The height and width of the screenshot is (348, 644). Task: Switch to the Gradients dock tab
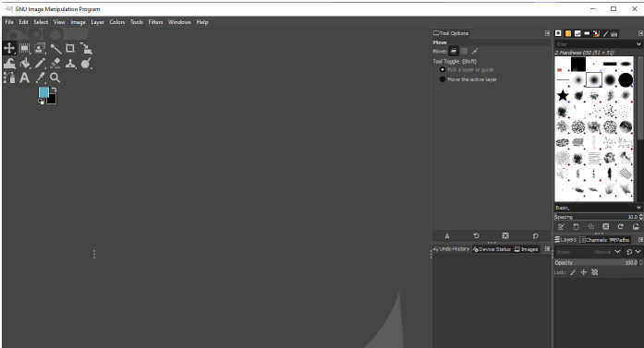pyautogui.click(x=587, y=33)
